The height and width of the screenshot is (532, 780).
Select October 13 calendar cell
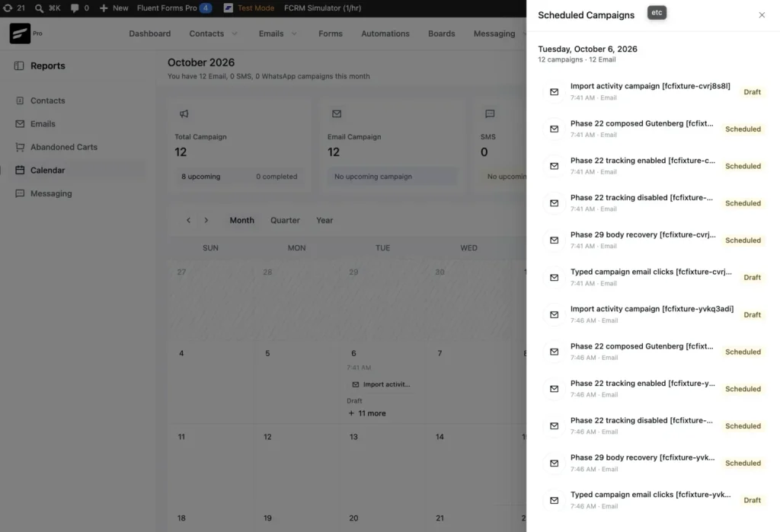click(x=382, y=464)
